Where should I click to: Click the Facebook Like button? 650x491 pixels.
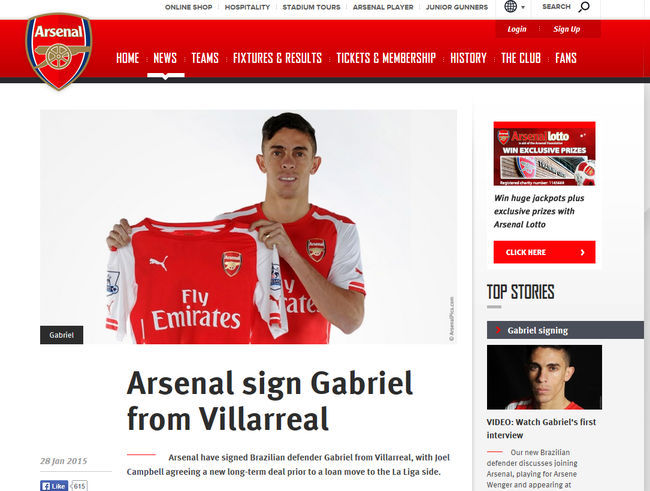[54, 486]
